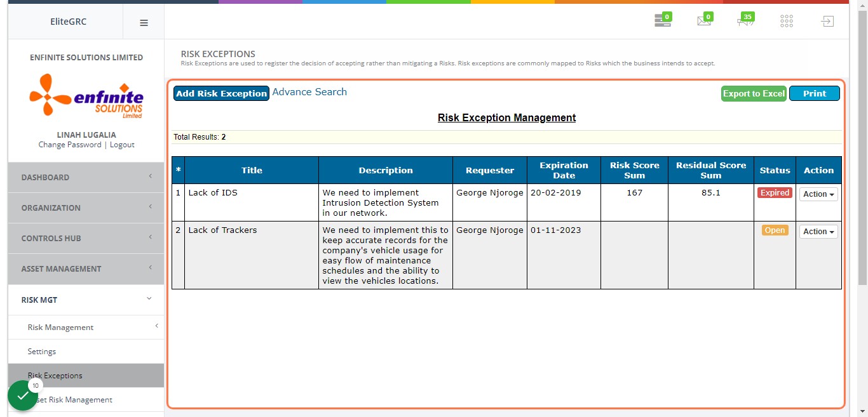Click the risk score value 167

[635, 192]
